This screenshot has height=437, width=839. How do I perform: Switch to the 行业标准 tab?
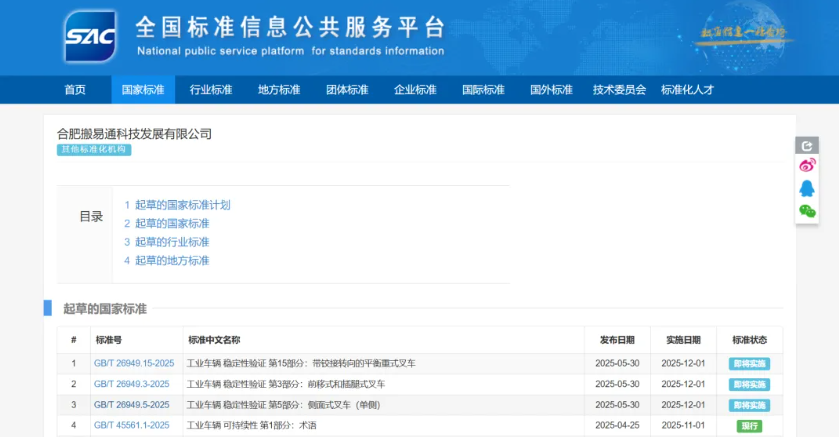[211, 90]
